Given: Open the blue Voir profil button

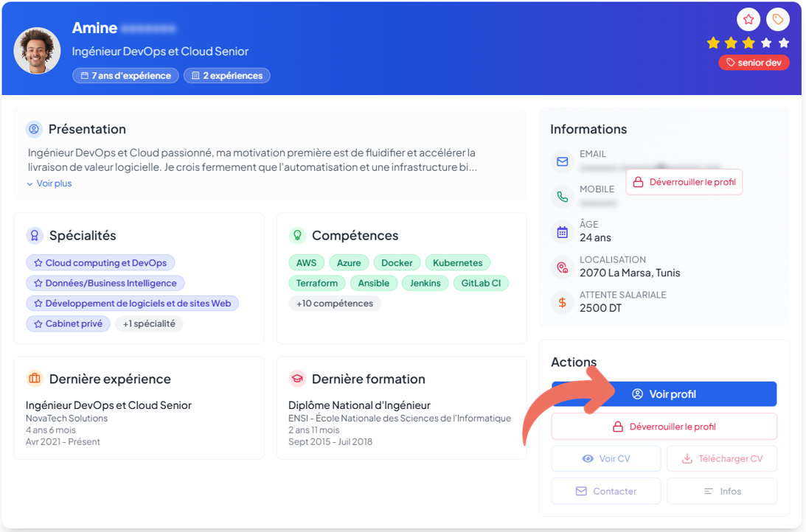Looking at the screenshot, I should point(664,394).
